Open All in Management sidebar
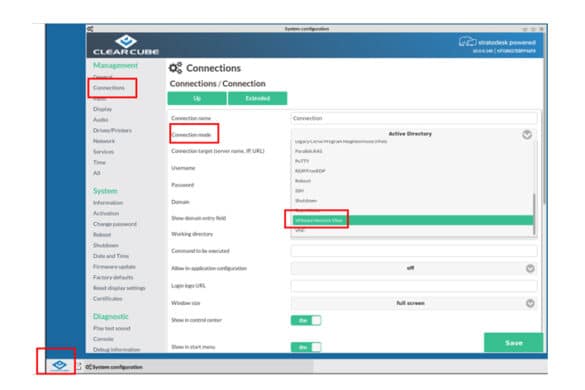The image size is (585, 390). (x=97, y=173)
